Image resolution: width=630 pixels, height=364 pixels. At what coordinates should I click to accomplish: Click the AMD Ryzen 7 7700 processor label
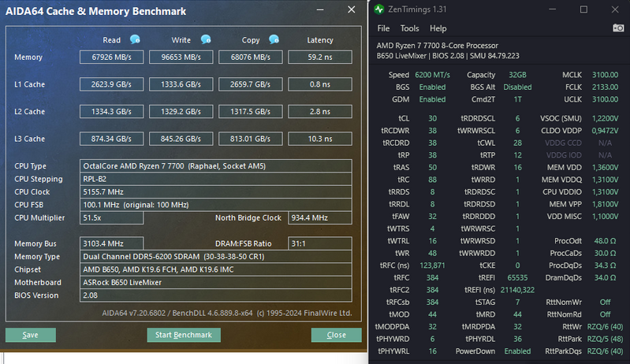coord(437,46)
